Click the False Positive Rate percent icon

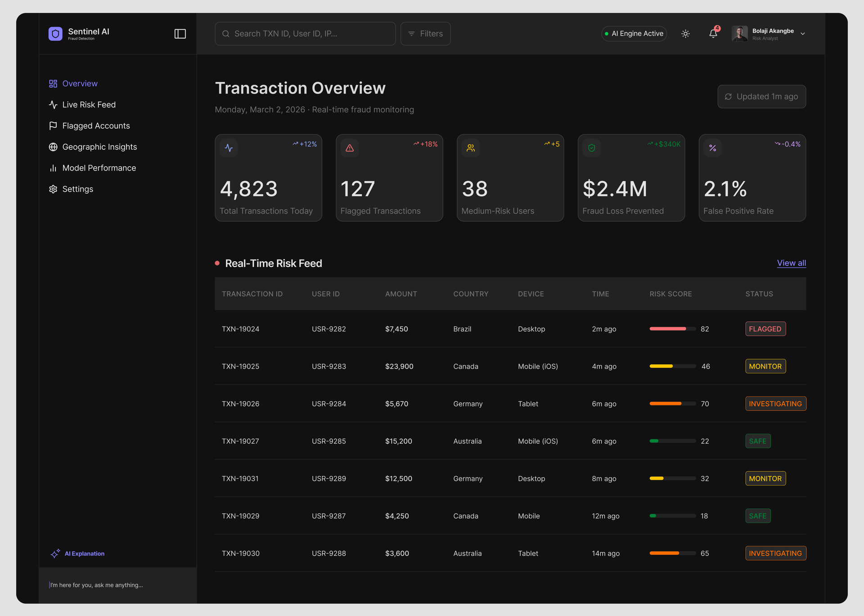[712, 148]
